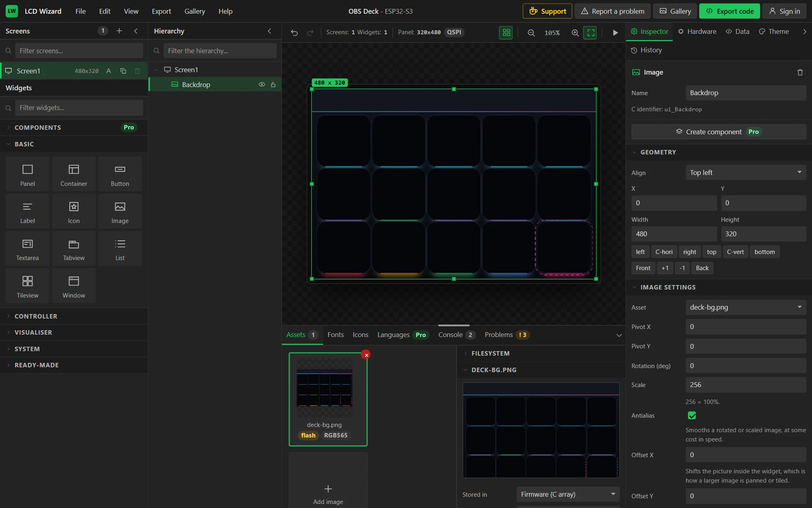Viewport: 812px width, 508px height.
Task: Expand the COMPONENTS section
Action: (74, 127)
